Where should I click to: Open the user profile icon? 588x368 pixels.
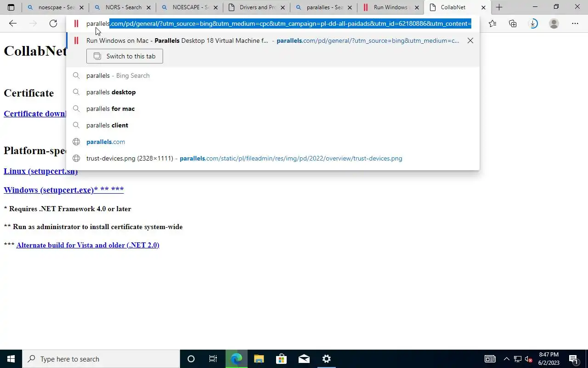tap(554, 23)
